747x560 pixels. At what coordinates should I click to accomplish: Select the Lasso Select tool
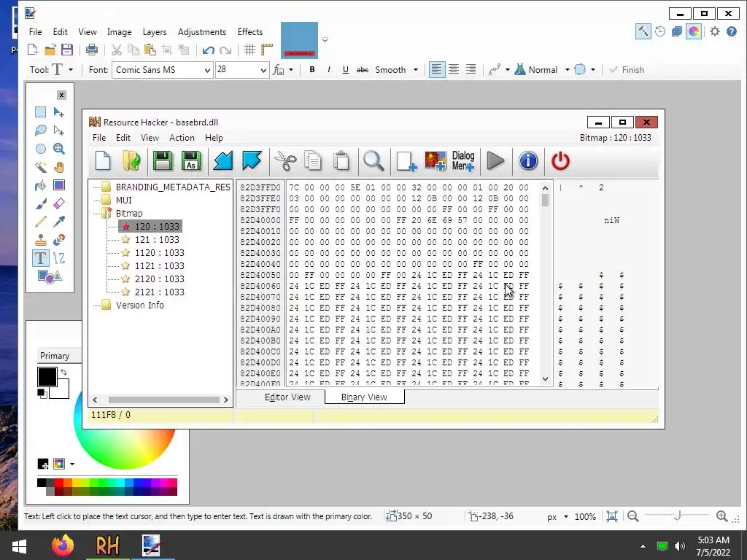pyautogui.click(x=41, y=130)
